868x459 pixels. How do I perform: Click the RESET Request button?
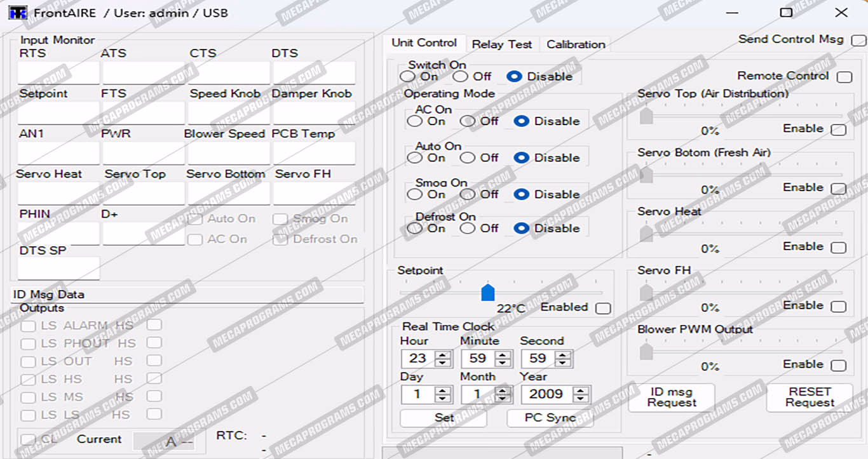tap(809, 397)
